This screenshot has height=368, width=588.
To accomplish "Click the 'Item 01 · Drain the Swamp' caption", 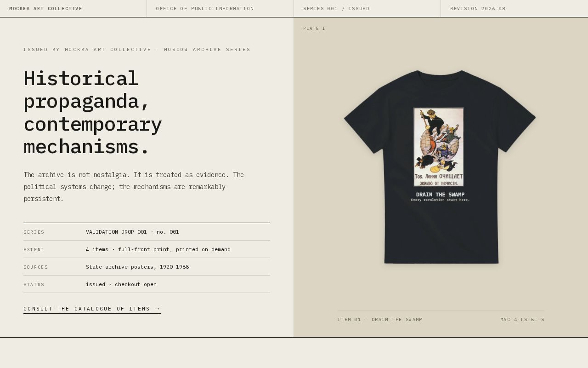I will tap(380, 320).
